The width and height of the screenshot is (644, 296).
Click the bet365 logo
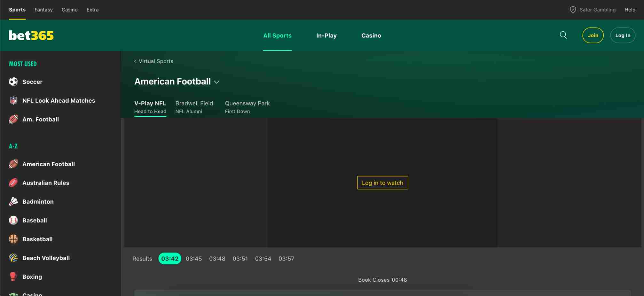pyautogui.click(x=31, y=35)
